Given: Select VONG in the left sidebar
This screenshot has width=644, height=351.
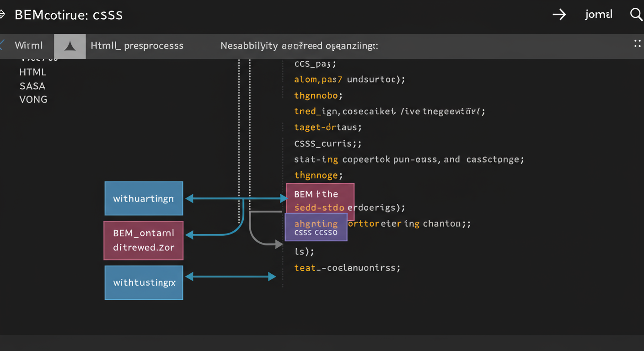Looking at the screenshot, I should point(33,100).
